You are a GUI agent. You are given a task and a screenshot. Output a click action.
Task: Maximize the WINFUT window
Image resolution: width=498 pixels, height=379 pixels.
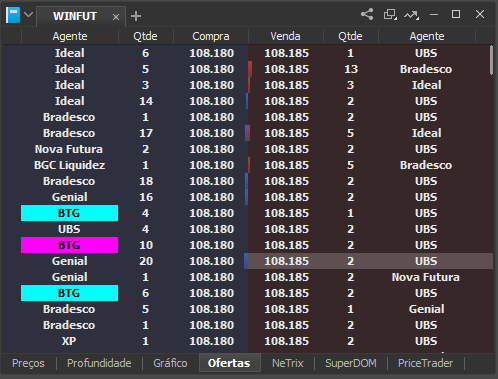[456, 14]
